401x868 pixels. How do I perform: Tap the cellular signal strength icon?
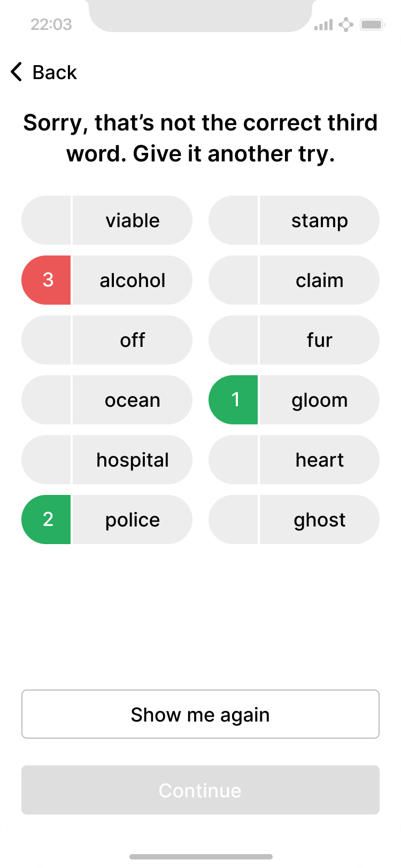pos(323,25)
